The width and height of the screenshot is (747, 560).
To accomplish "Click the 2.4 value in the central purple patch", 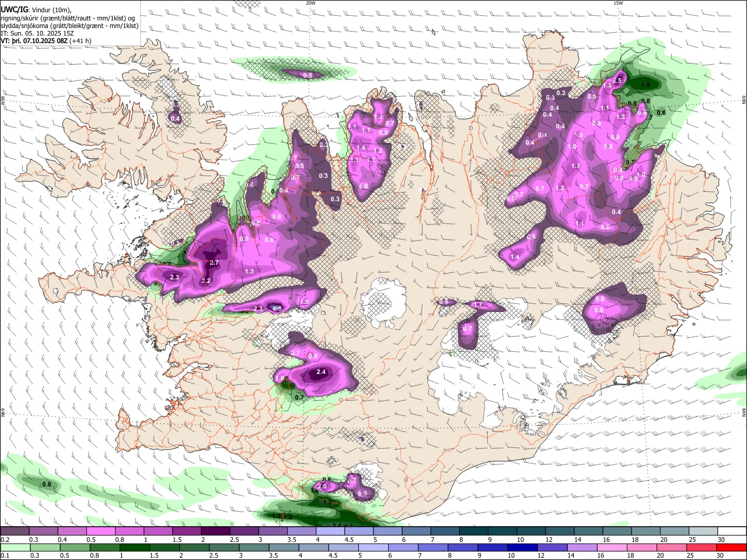I will pyautogui.click(x=321, y=372).
